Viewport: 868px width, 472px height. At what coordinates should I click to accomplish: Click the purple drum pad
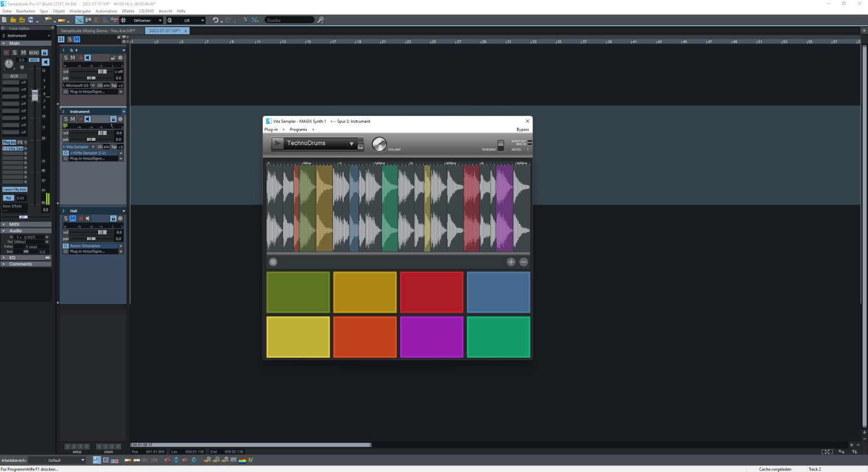431,337
